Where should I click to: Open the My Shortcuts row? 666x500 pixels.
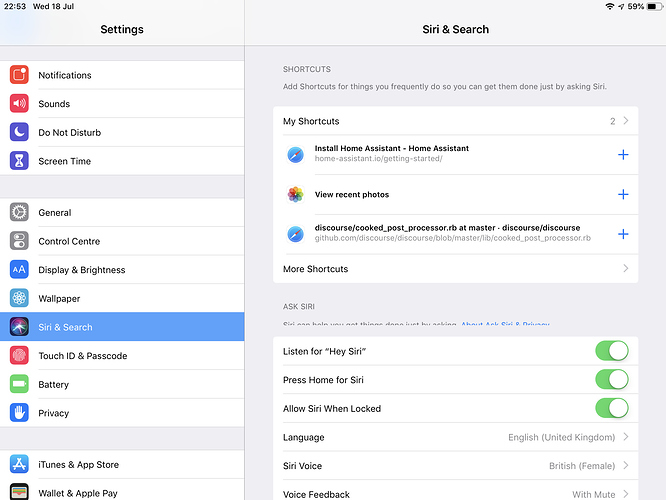point(455,121)
